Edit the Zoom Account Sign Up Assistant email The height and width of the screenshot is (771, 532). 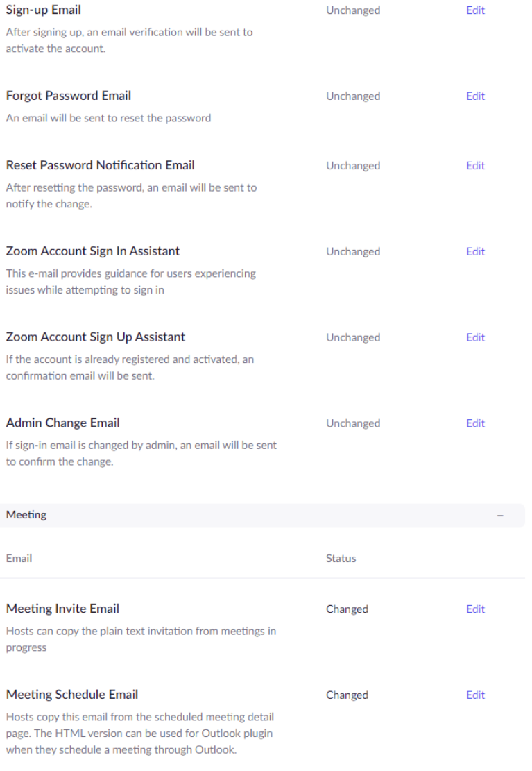click(x=475, y=338)
